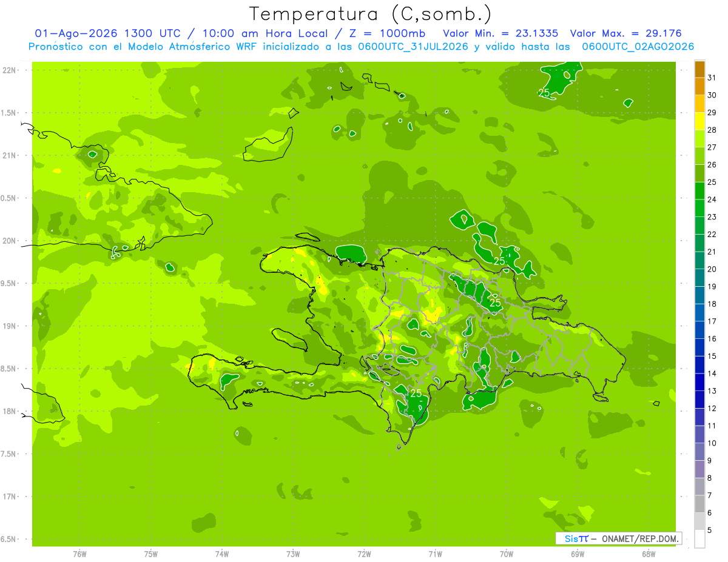Click the '23' value on the color scale
Screen dimensions: 728x562
(712, 217)
